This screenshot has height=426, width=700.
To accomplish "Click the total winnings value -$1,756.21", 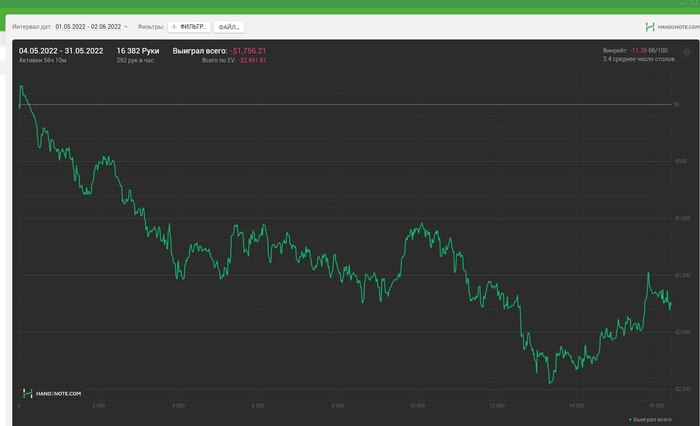I will coord(248,51).
